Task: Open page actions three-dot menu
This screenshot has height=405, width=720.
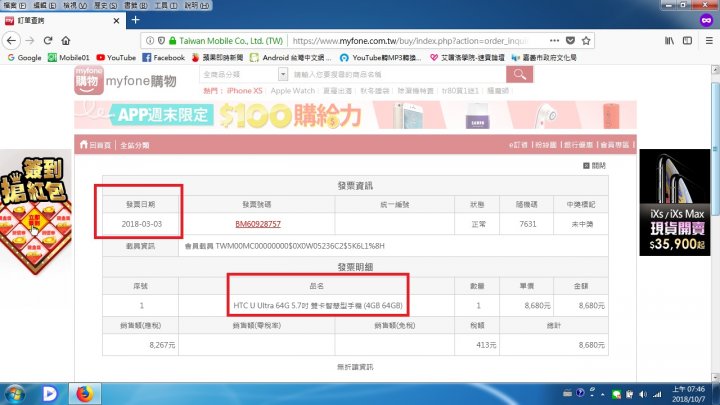Action: pos(554,40)
